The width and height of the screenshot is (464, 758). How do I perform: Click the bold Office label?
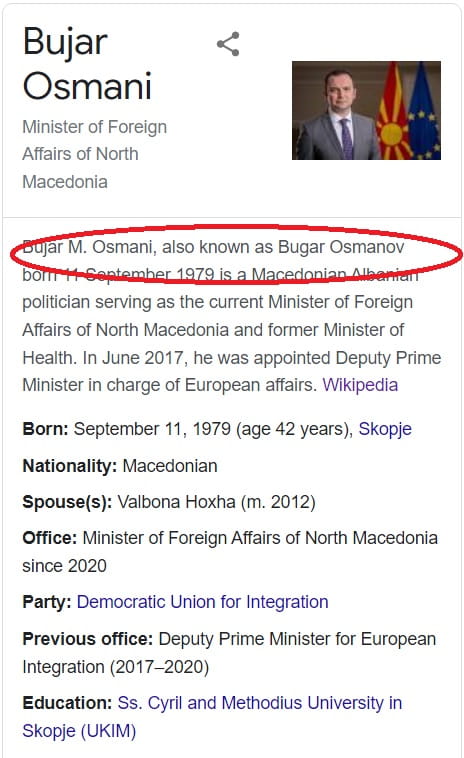click(x=50, y=538)
